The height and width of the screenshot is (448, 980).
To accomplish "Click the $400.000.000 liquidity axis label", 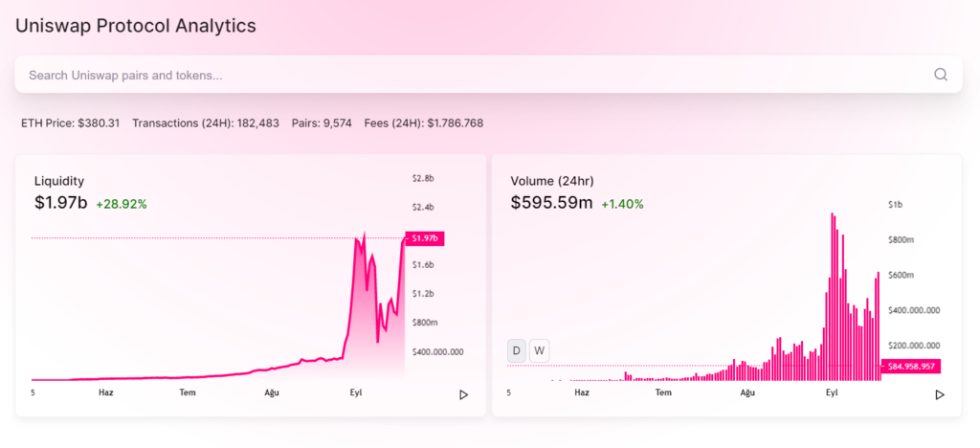I will pos(438,351).
